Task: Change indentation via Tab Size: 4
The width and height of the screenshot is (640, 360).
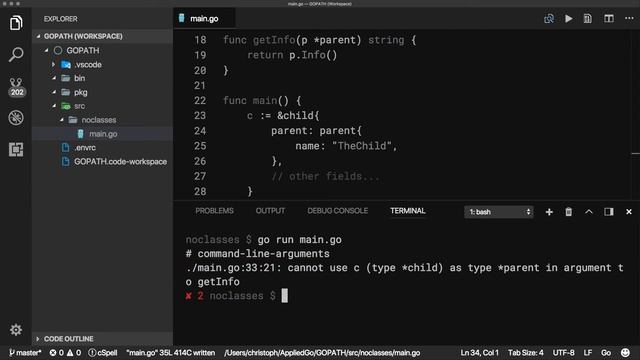Action: (x=526, y=353)
